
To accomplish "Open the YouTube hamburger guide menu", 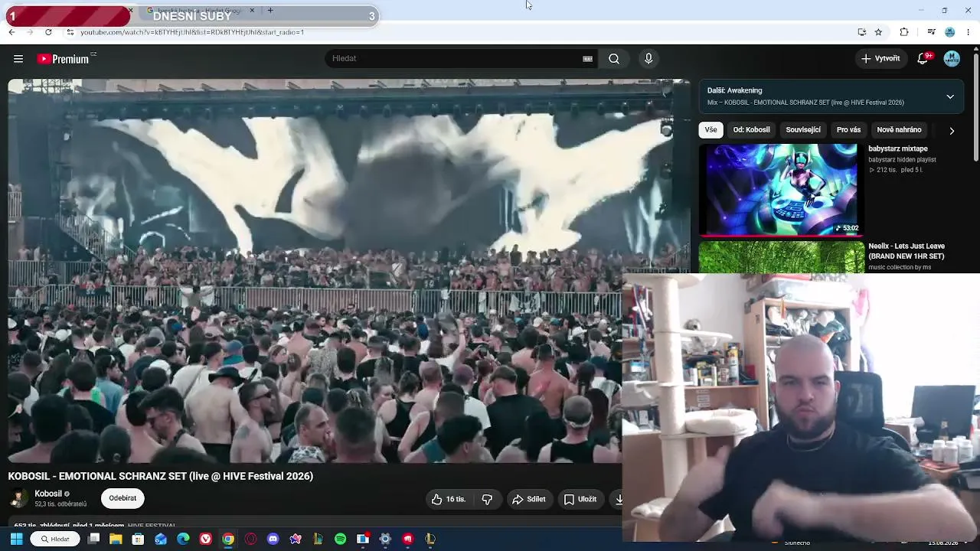I will coord(18,59).
